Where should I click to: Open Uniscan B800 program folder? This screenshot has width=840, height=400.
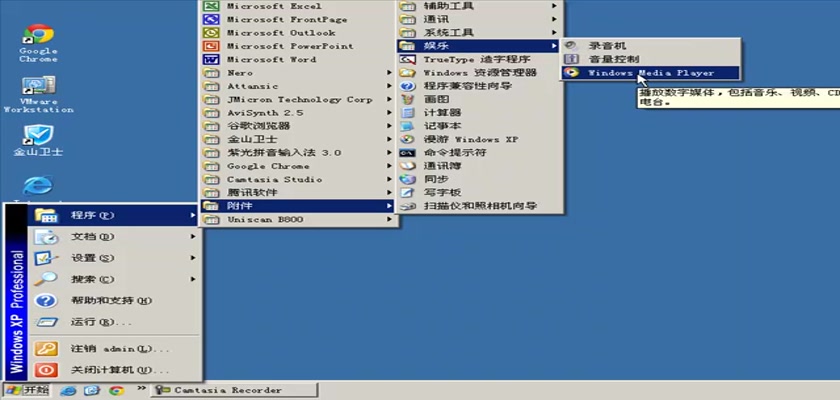(x=299, y=219)
